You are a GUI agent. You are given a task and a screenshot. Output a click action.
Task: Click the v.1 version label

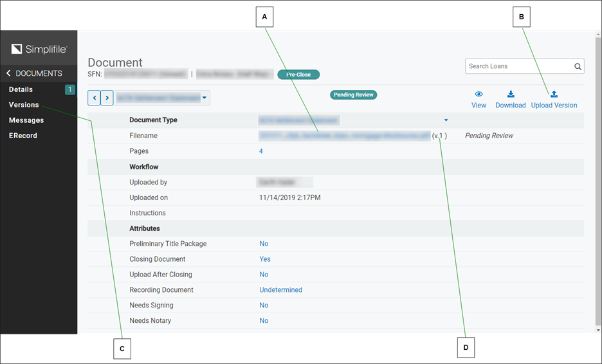click(x=439, y=136)
